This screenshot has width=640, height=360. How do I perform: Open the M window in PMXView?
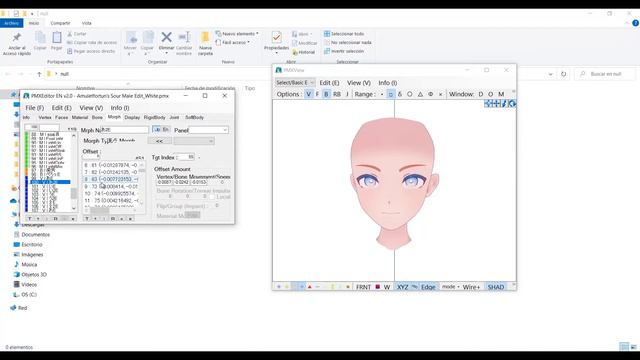point(501,94)
